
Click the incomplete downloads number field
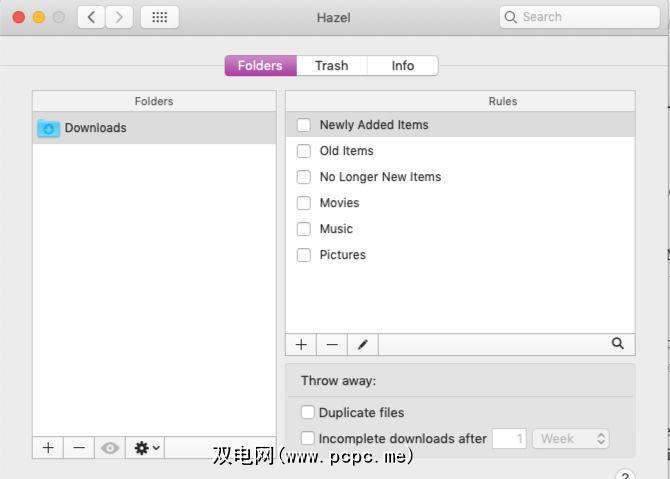point(509,439)
